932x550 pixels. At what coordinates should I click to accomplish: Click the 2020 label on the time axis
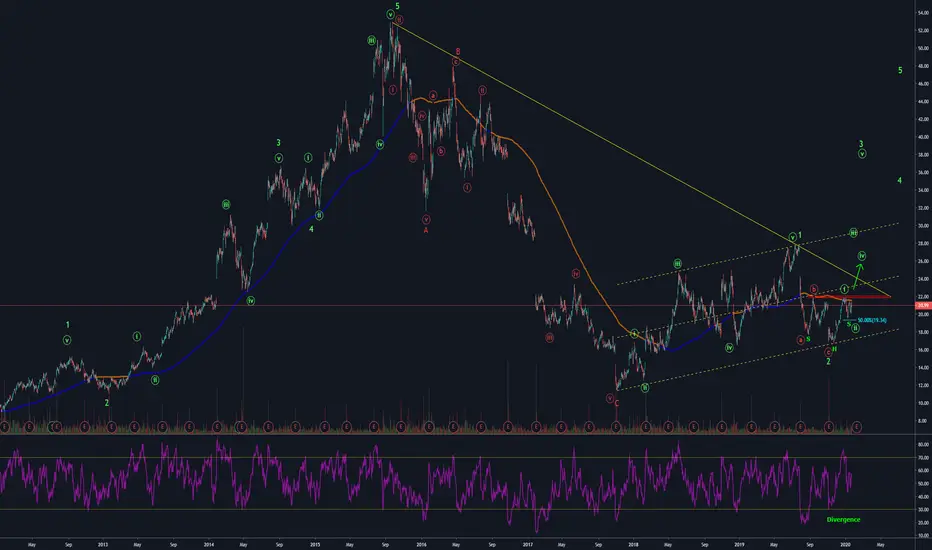845,544
